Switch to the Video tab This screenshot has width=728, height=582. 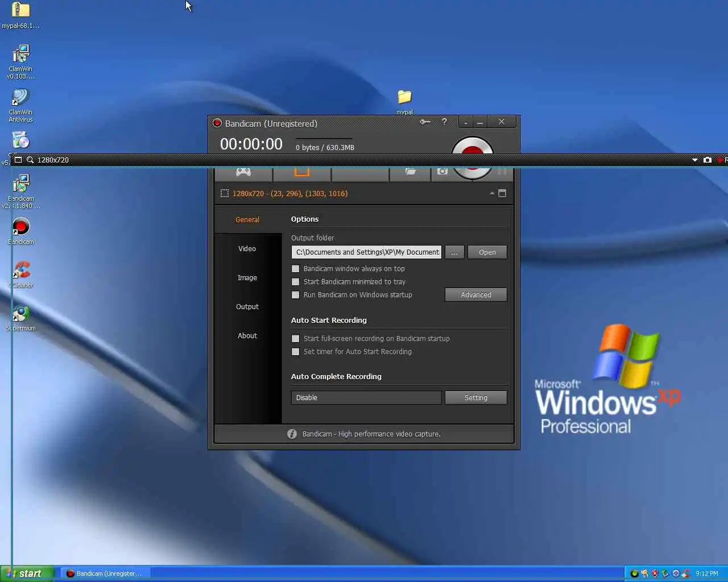point(247,248)
